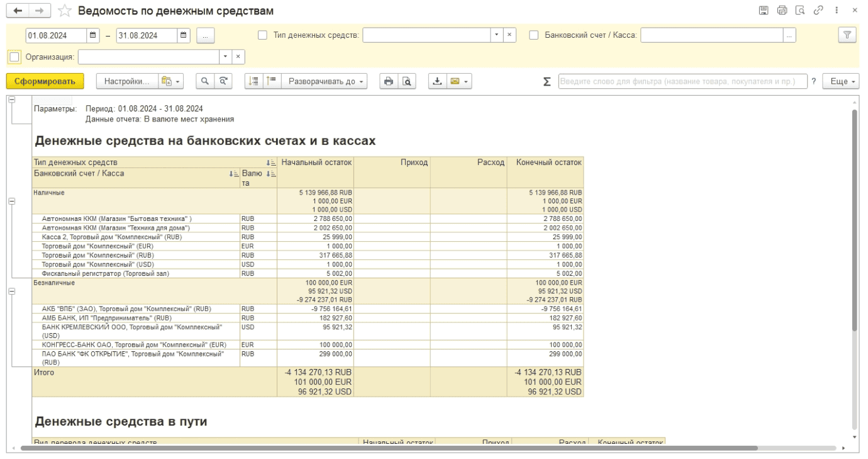Screen dimensions: 868x459
Task: Open print preview icon
Action: tap(407, 81)
